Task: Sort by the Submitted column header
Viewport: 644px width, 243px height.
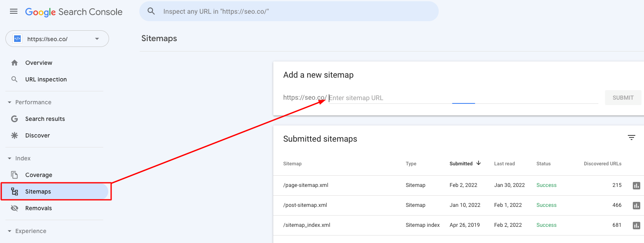Action: pyautogui.click(x=461, y=164)
